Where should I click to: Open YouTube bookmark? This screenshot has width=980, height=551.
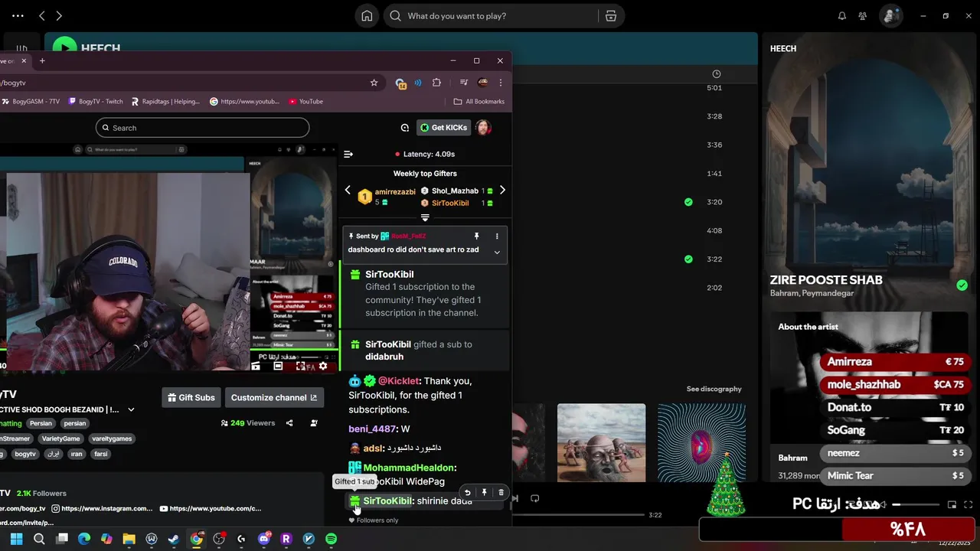305,101
